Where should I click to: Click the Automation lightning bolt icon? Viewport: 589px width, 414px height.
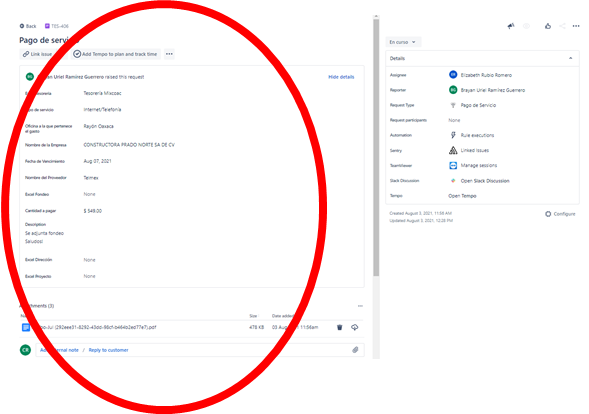click(453, 135)
